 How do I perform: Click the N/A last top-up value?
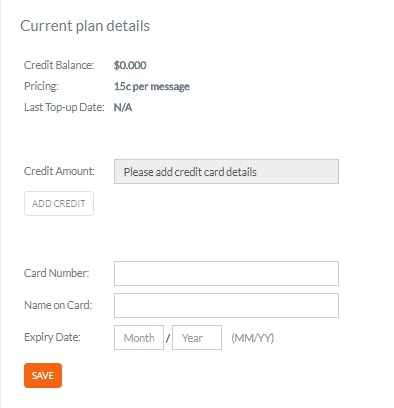click(123, 107)
